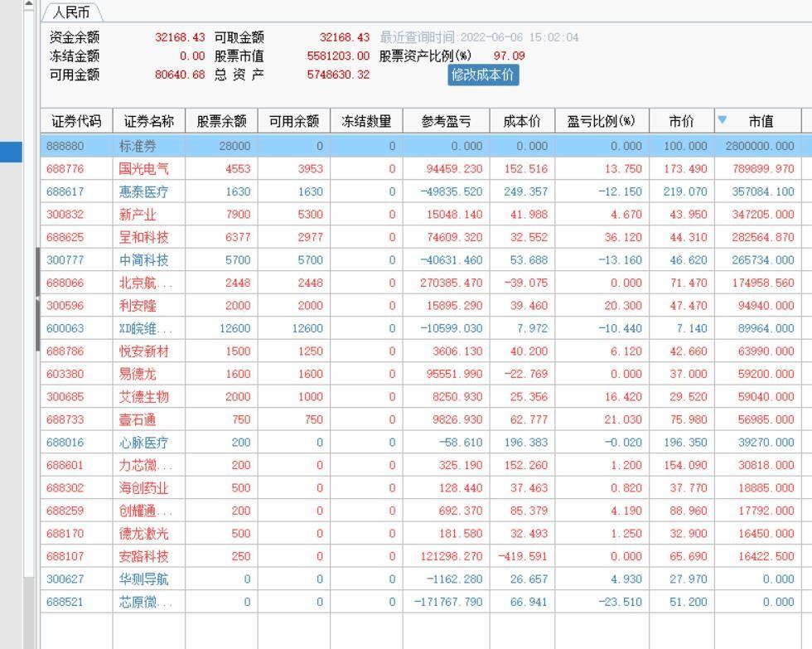Click 股票市值 value 5581203.00
This screenshot has width=812, height=649.
338,56
